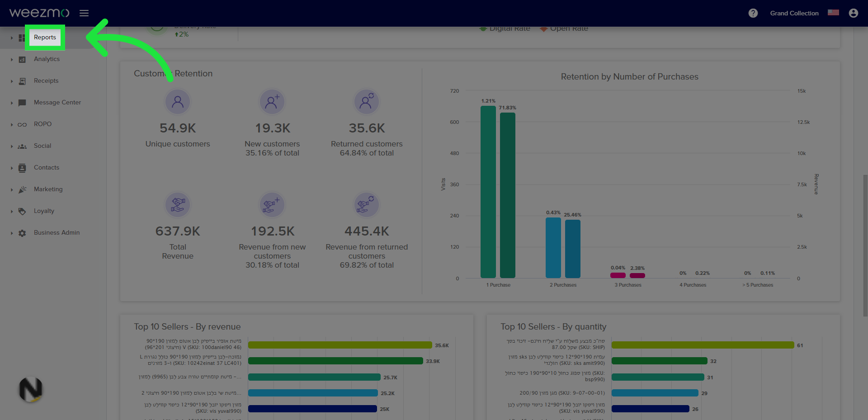The width and height of the screenshot is (868, 420).
Task: Click the 1 Purchase 71.83% revenue bar
Action: [508, 195]
